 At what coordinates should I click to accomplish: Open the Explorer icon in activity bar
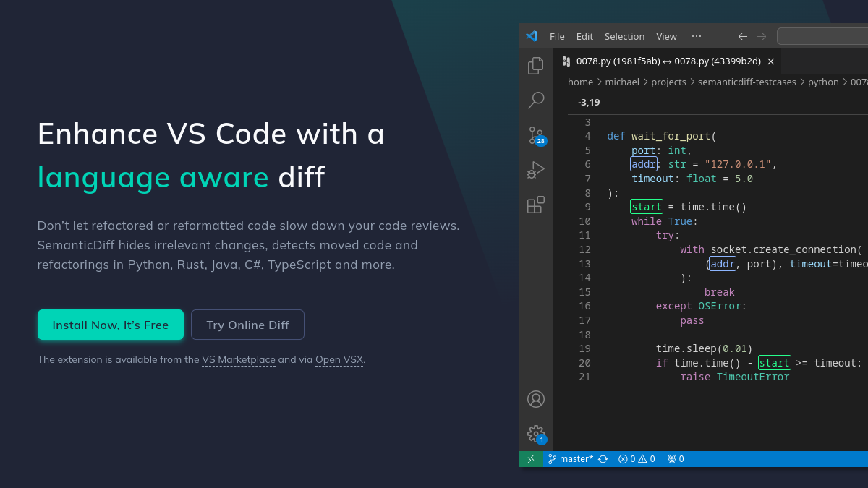(536, 66)
